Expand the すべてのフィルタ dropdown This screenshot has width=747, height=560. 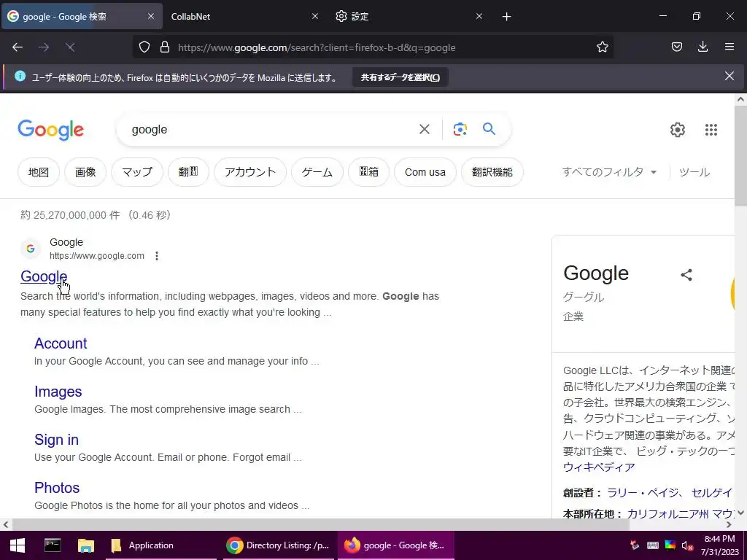point(609,172)
